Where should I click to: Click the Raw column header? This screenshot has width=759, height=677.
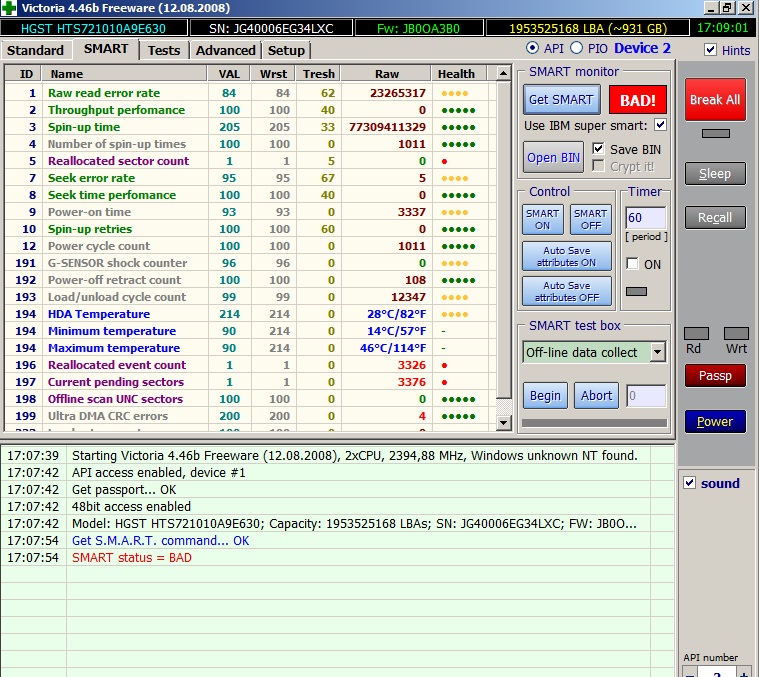386,74
